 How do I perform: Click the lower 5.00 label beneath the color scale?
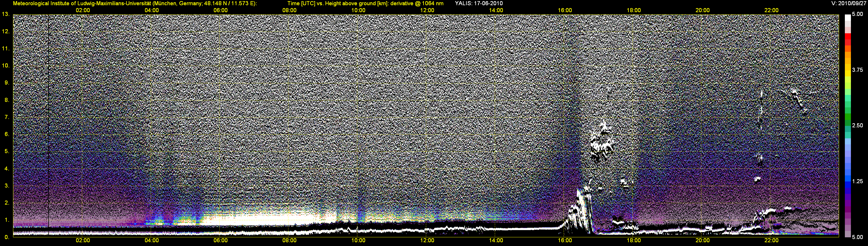858,237
